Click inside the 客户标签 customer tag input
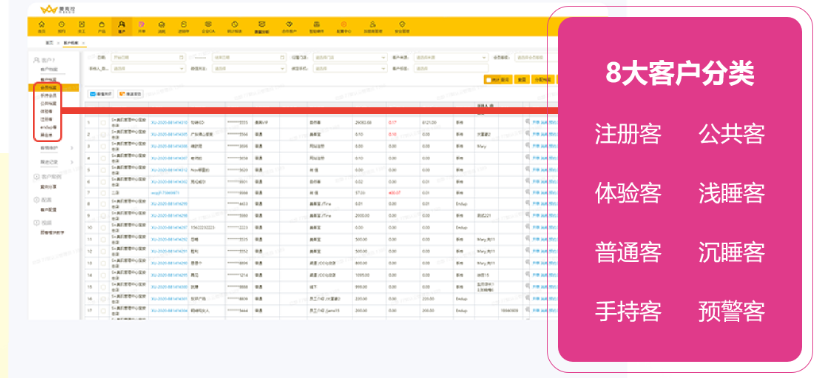Image resolution: width=828 pixels, height=378 pixels. 450,68
